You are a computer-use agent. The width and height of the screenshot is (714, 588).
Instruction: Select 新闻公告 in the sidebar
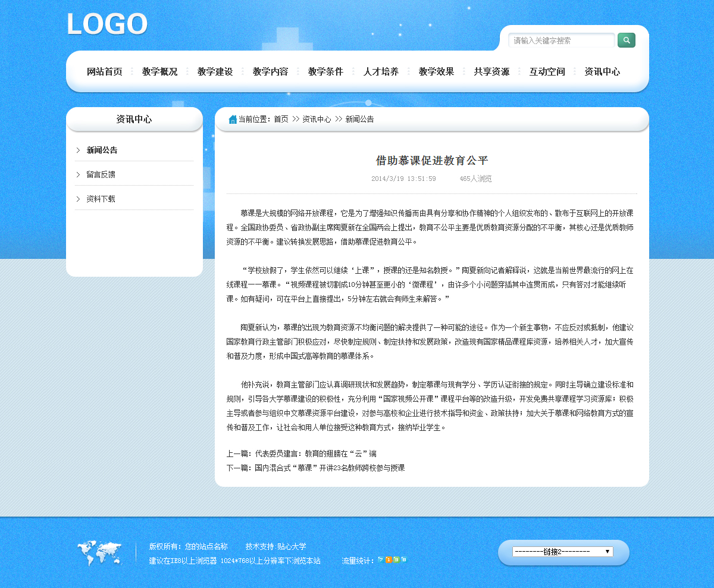pyautogui.click(x=102, y=150)
